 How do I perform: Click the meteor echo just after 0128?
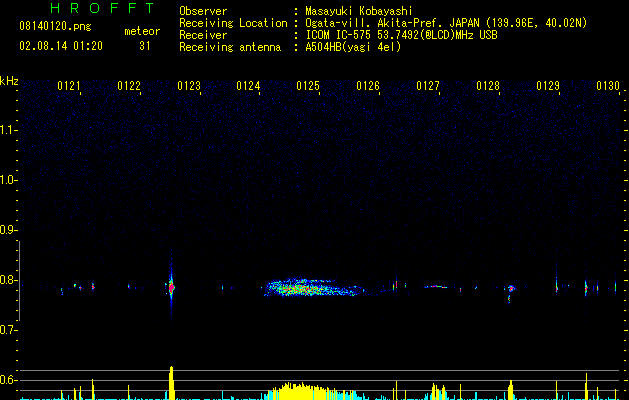(510, 290)
